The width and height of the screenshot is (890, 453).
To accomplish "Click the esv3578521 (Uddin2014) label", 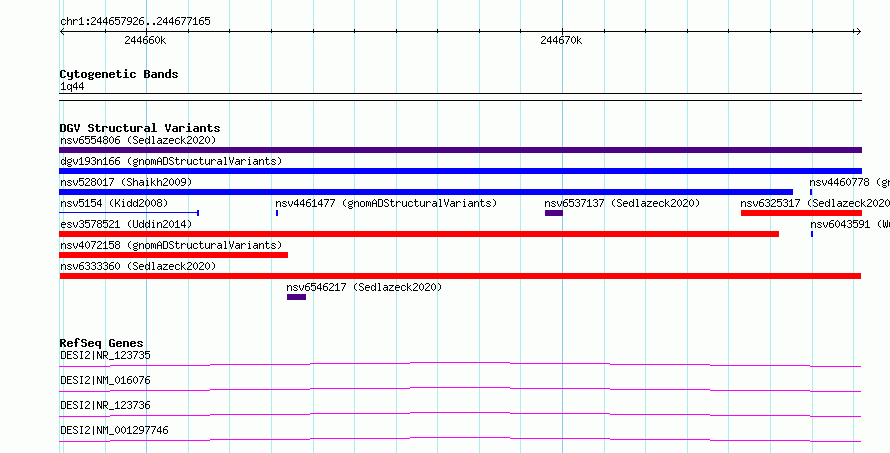I will 126,224.
